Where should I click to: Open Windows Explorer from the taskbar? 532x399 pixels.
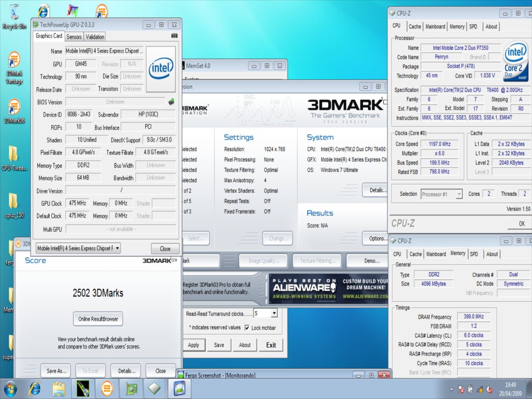coord(59,389)
